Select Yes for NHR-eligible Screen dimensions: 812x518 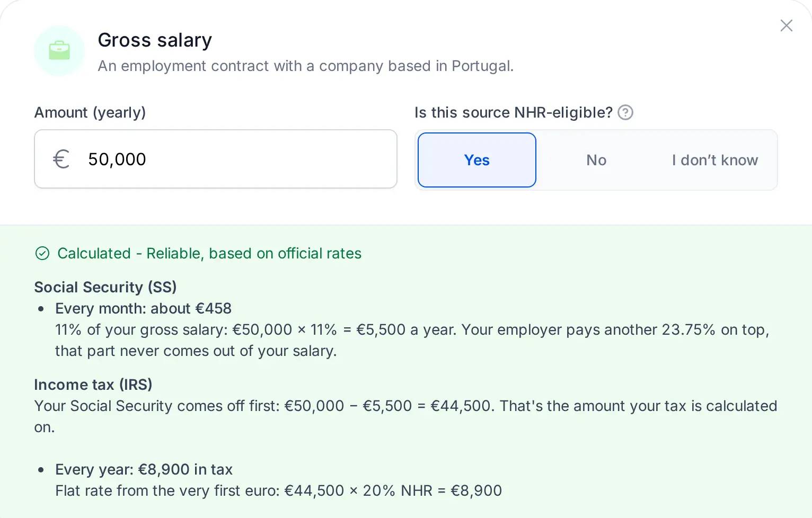pos(477,160)
